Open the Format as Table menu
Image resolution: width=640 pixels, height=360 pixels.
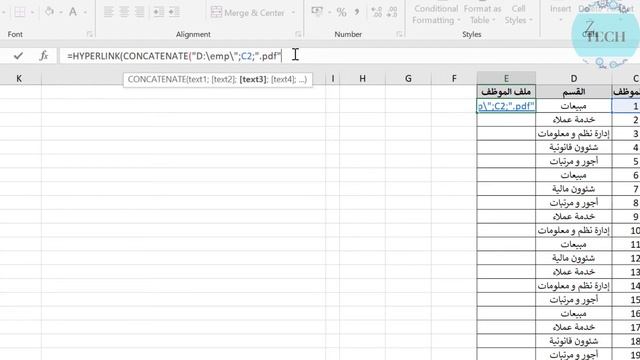coord(482,14)
